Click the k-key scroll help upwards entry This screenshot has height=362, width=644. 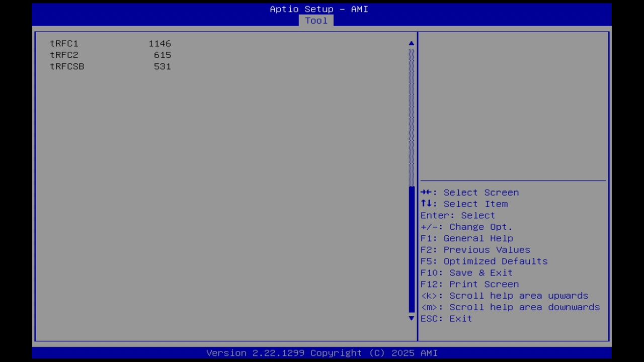coord(504,296)
